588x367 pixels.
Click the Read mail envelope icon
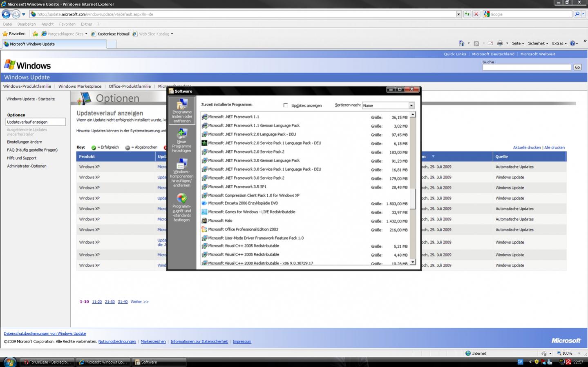490,43
